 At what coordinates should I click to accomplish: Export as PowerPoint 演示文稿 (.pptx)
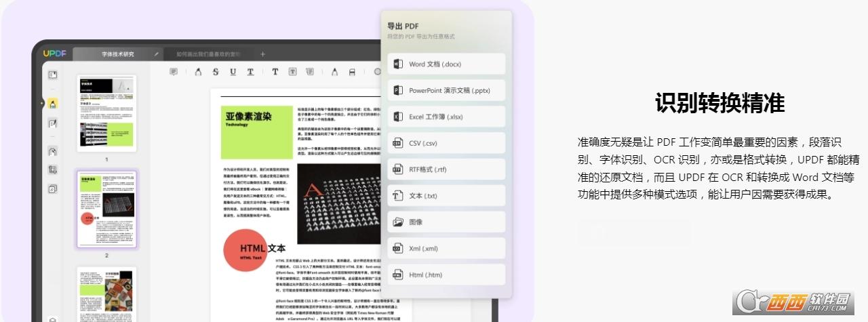446,90
